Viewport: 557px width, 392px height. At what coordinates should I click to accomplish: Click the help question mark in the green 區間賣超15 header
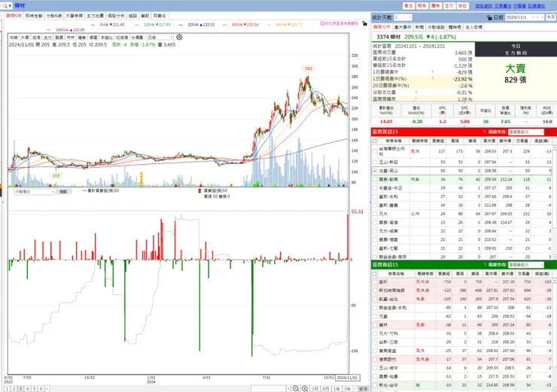click(x=485, y=265)
